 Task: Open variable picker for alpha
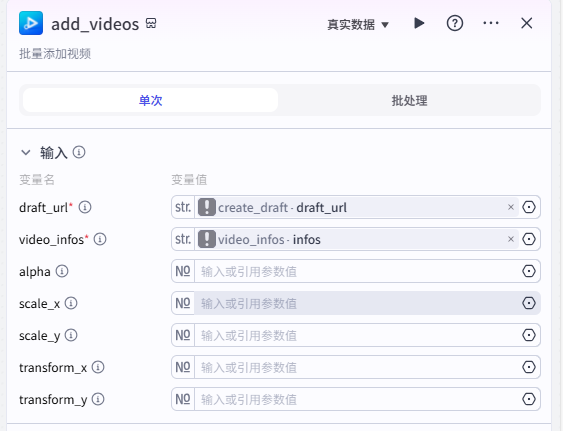529,271
